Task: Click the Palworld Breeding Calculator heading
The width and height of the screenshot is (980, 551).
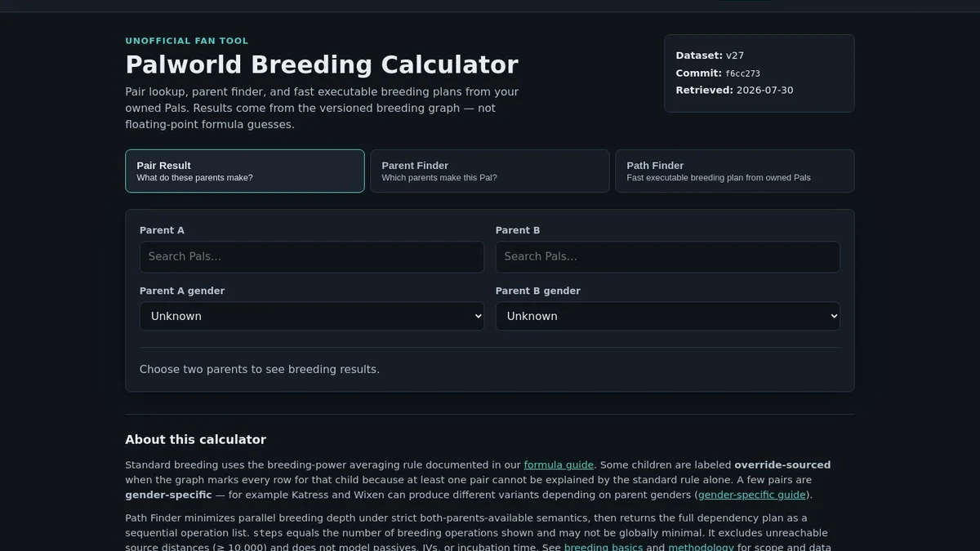Action: click(322, 64)
